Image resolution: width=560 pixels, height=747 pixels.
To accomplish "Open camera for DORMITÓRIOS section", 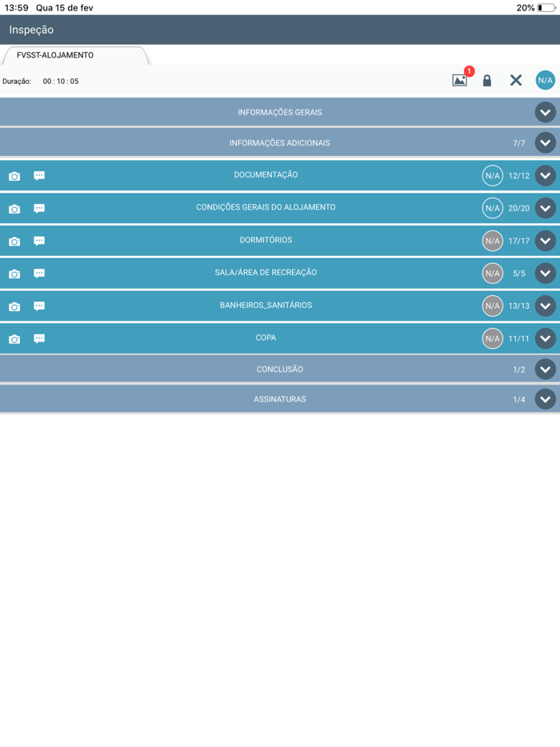I will pyautogui.click(x=14, y=242).
